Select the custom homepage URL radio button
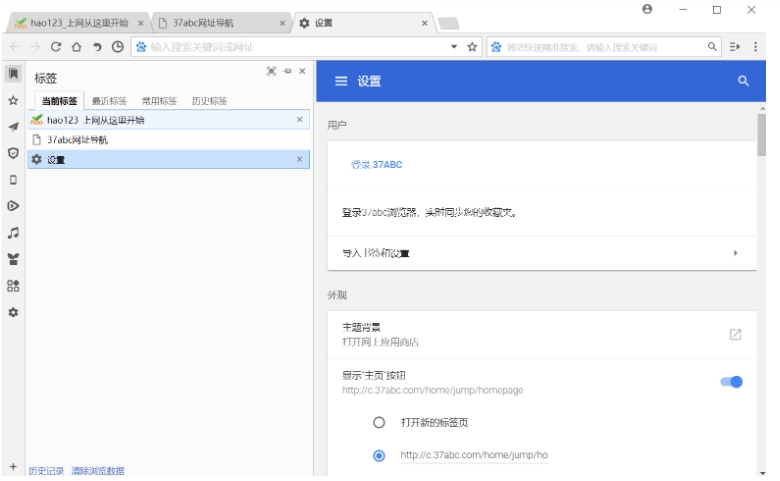The width and height of the screenshot is (780, 481). click(x=379, y=455)
